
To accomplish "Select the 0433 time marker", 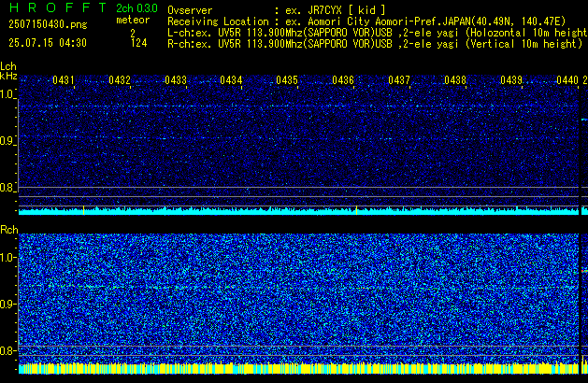I will (176, 80).
